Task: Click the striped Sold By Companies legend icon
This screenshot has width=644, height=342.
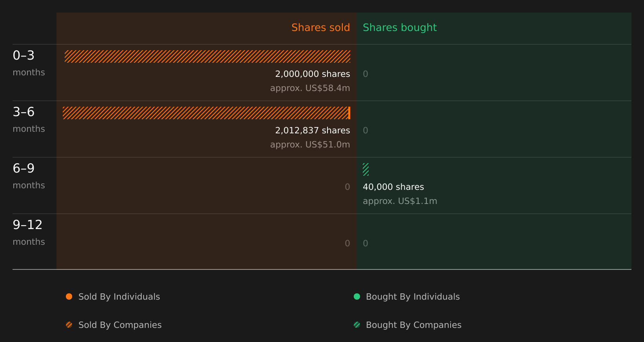Action: 69,325
